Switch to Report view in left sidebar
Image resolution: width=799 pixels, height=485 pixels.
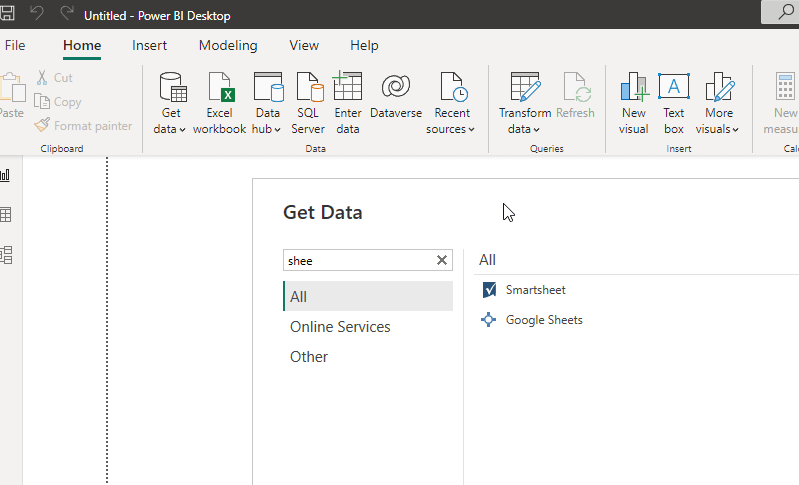[6, 175]
